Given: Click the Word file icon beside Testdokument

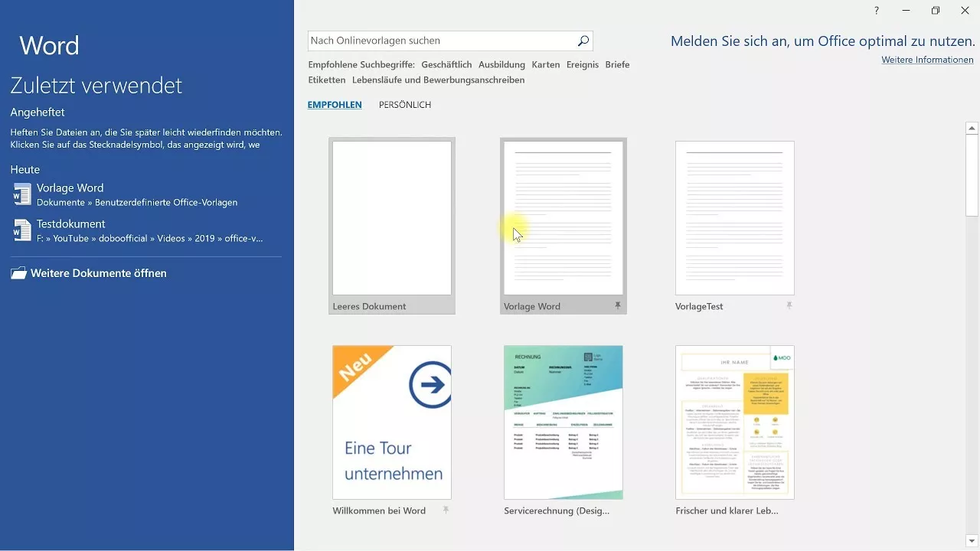Looking at the screenshot, I should (20, 230).
